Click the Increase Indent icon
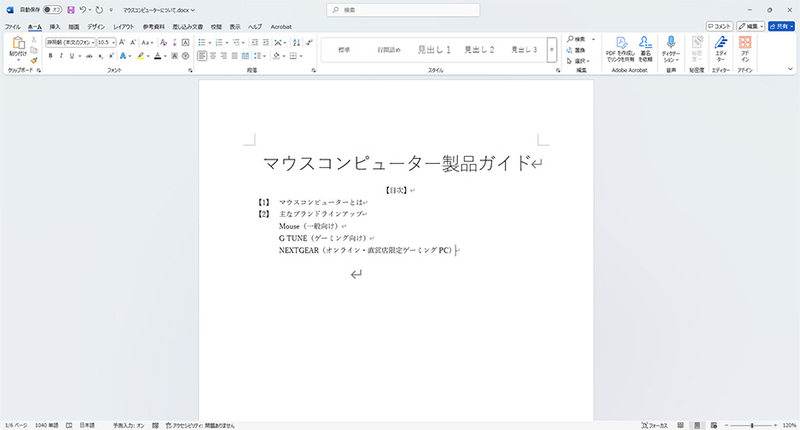The image size is (800, 430). (x=265, y=42)
